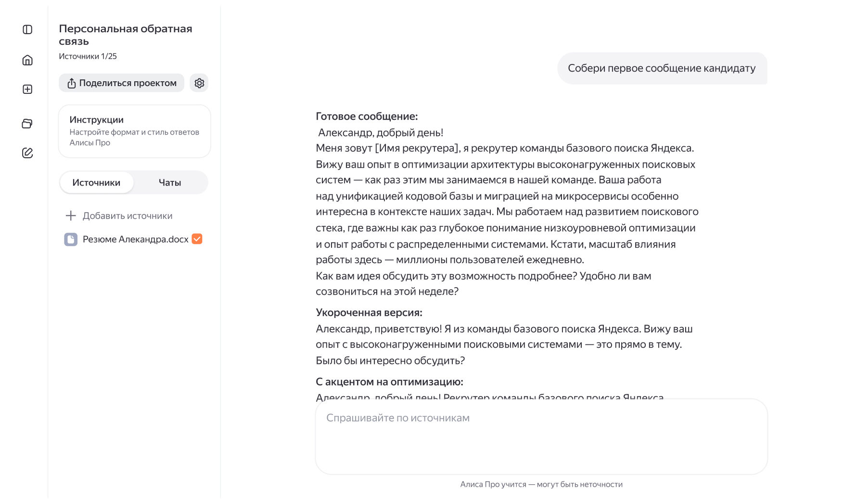
Task: Click the document icon of Резюме Алекандра.docx
Action: [x=71, y=239]
